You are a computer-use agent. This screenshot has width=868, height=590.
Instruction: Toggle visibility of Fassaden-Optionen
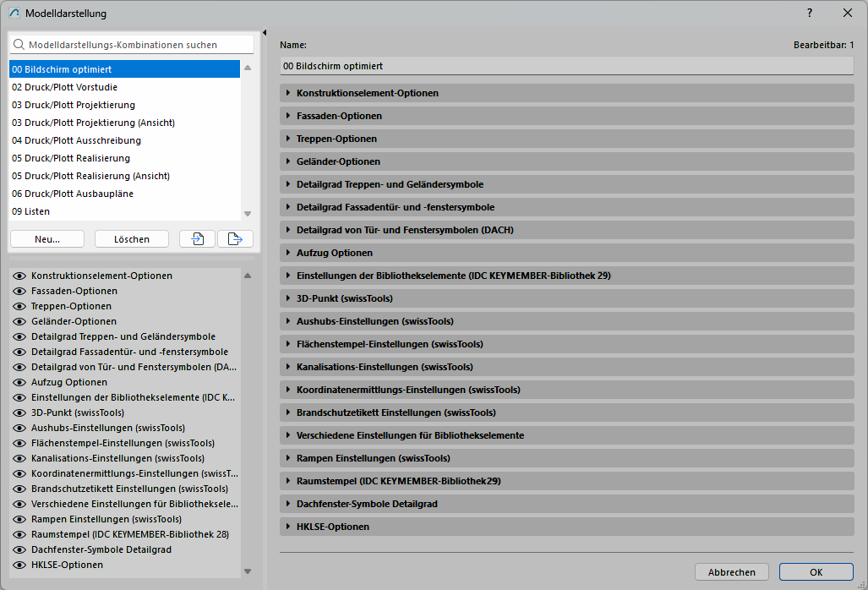tap(19, 291)
